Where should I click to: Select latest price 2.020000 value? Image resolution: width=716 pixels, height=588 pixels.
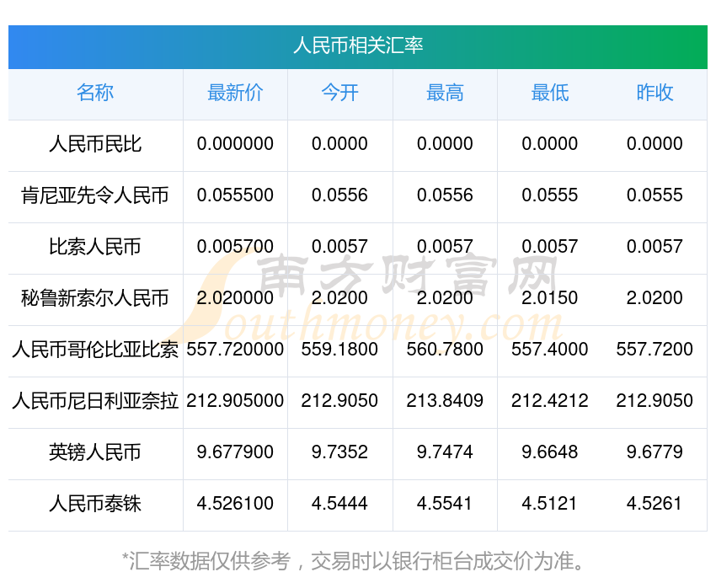[235, 298]
